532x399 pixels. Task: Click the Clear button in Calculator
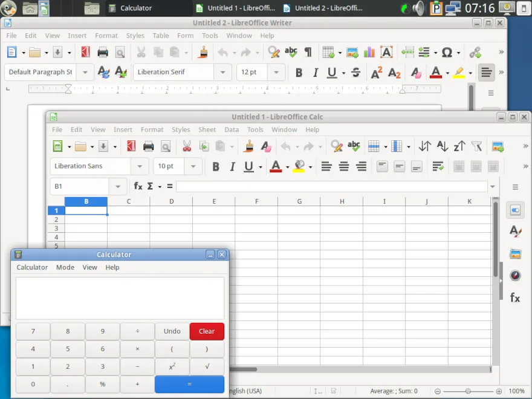point(207,331)
